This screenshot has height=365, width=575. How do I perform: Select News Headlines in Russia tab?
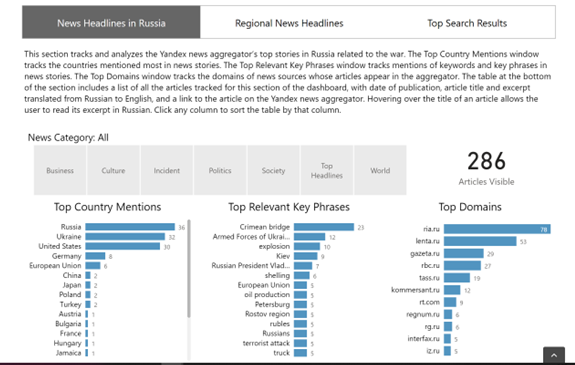pos(111,22)
